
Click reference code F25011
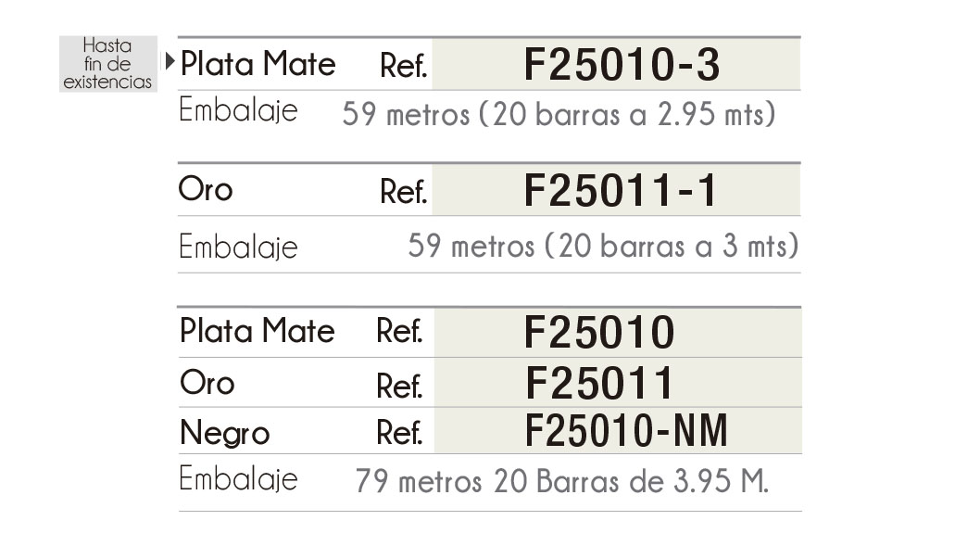coord(599,383)
